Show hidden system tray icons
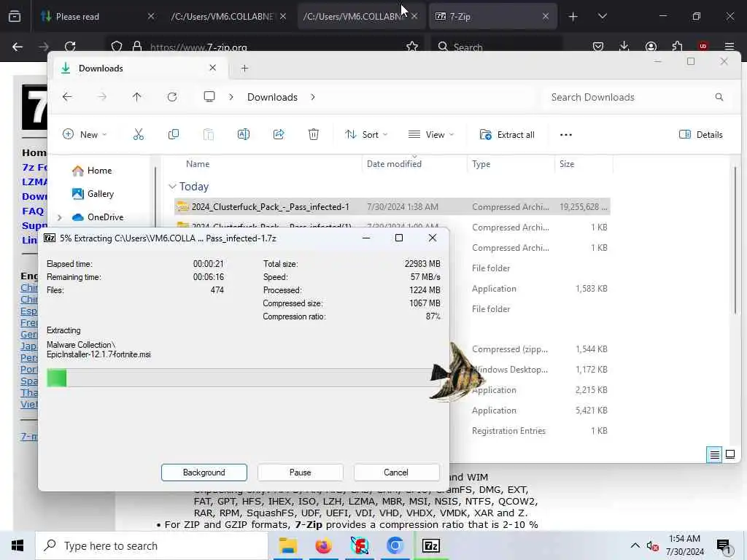747x560 pixels. [635, 545]
